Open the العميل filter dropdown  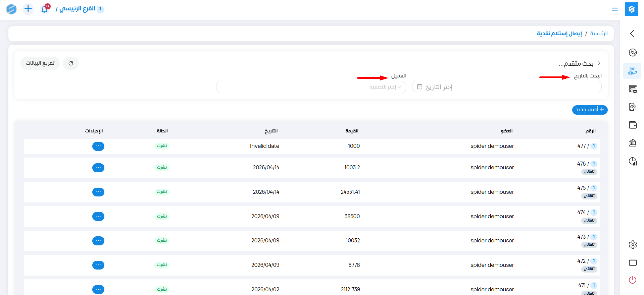coord(311,87)
